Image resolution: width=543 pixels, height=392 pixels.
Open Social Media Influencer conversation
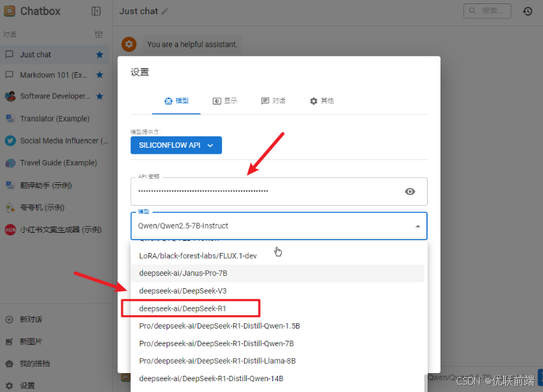pyautogui.click(x=55, y=140)
